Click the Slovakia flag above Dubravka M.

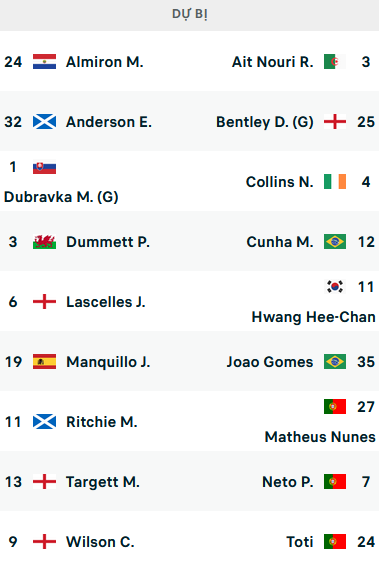44,167
